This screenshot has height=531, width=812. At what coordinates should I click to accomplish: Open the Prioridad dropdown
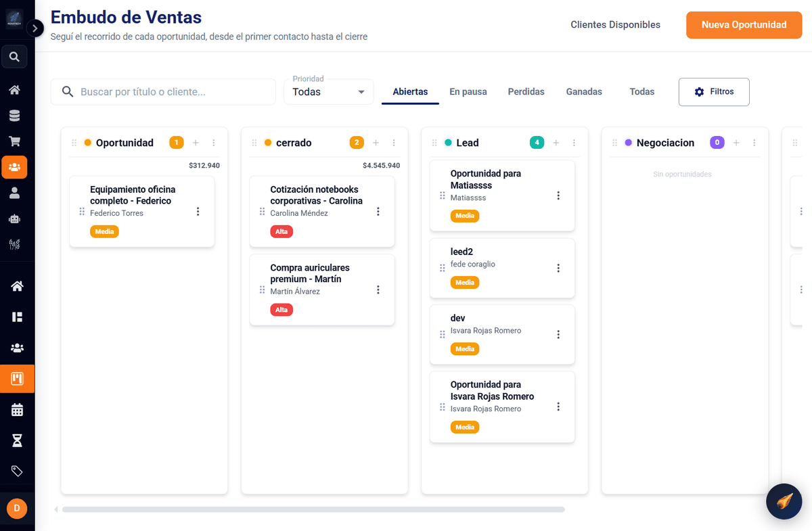tap(329, 92)
